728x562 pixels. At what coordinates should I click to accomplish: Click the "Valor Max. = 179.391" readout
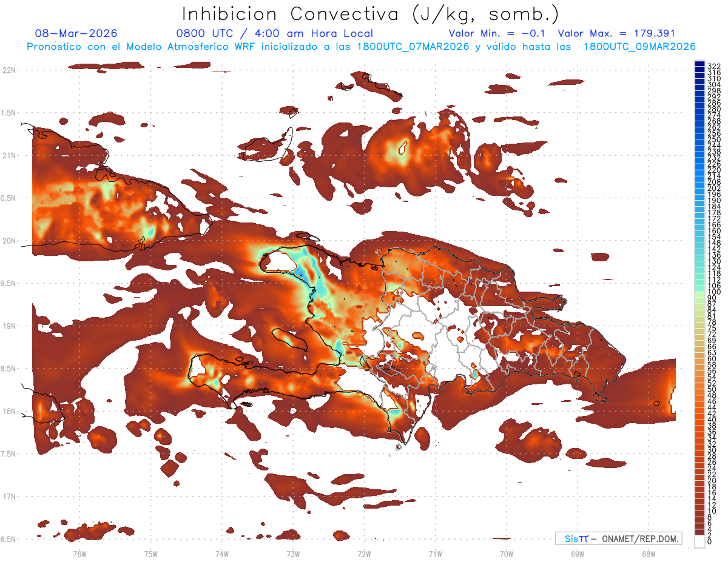click(x=616, y=34)
